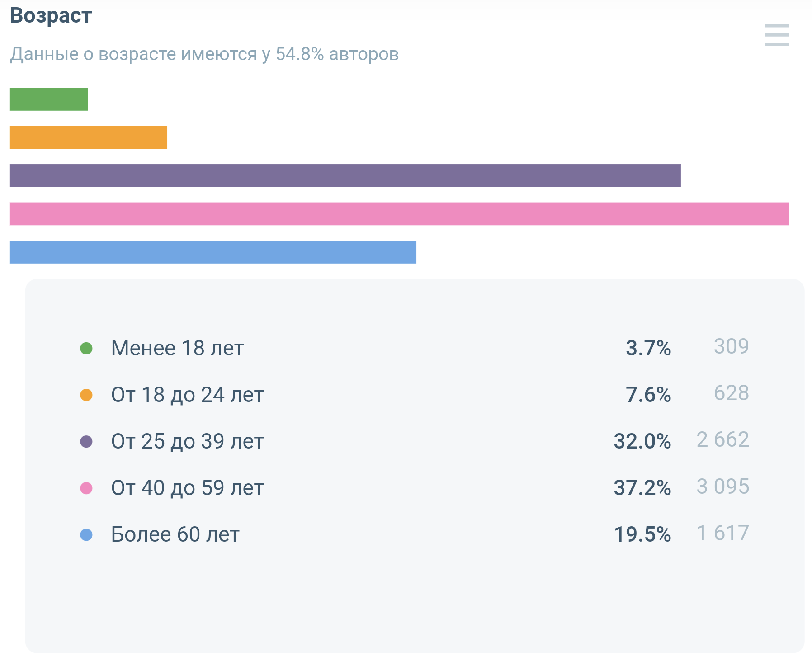Click the 'Возраст' chart title
812x666 pixels.
coord(51,16)
